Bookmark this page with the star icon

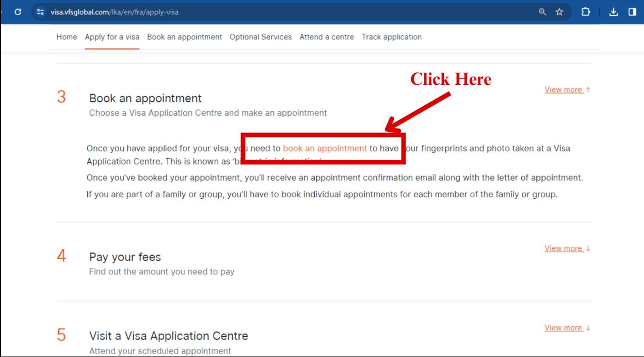(x=559, y=12)
